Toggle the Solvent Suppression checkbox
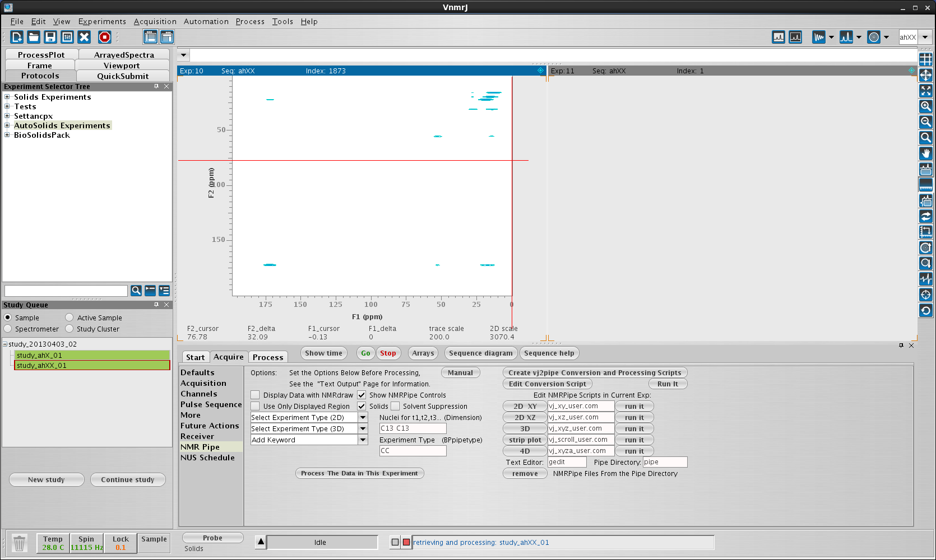 [395, 406]
